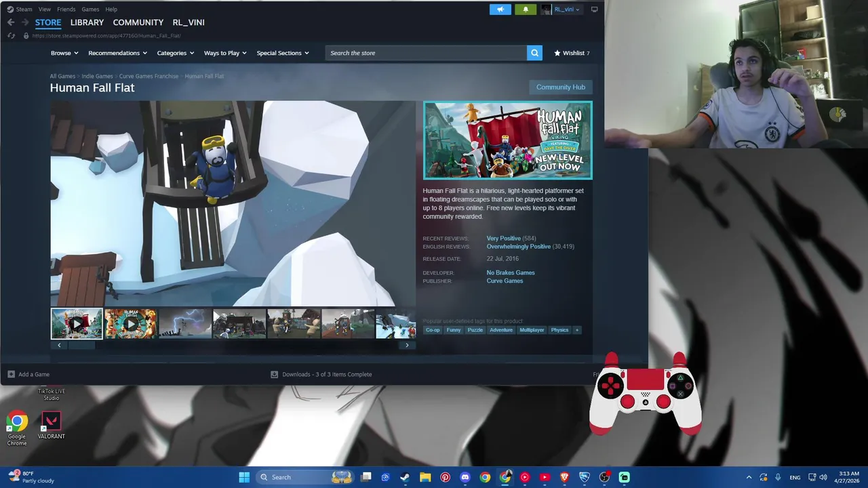Screen dimensions: 868x488
Task: Click the forward navigation arrow
Action: [26, 22]
